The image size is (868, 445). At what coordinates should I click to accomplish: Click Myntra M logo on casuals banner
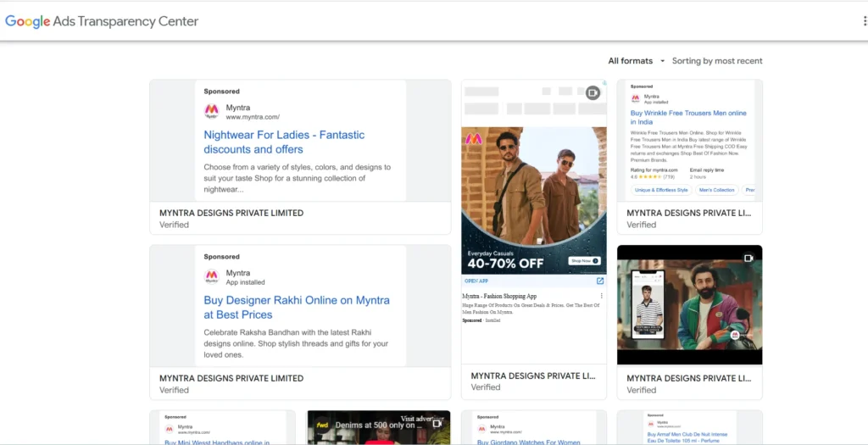(x=473, y=138)
